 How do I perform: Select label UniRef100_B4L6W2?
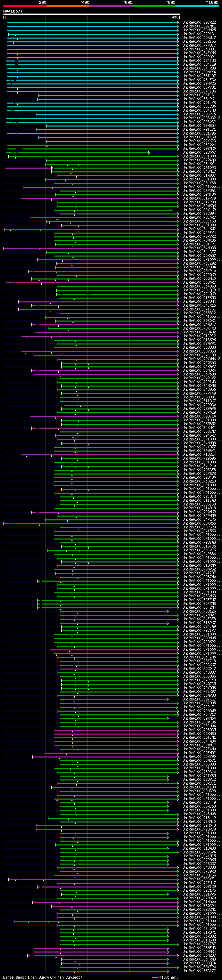[x=199, y=229]
